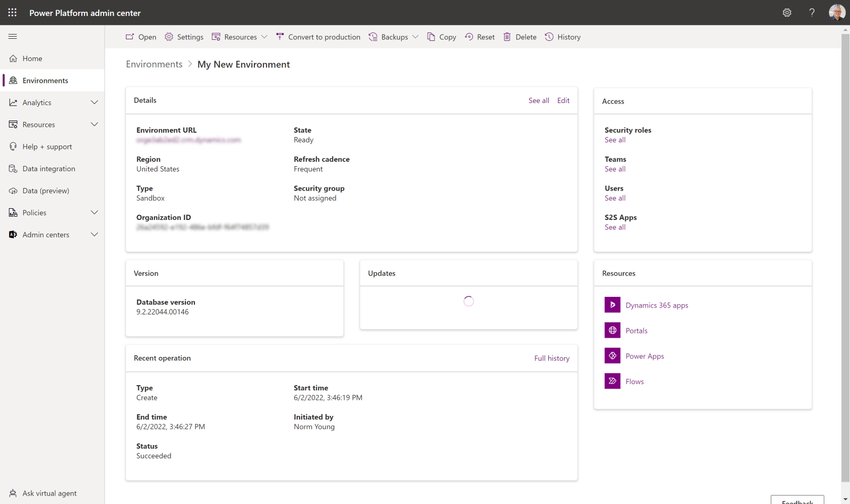Click the Flows icon

click(x=612, y=381)
